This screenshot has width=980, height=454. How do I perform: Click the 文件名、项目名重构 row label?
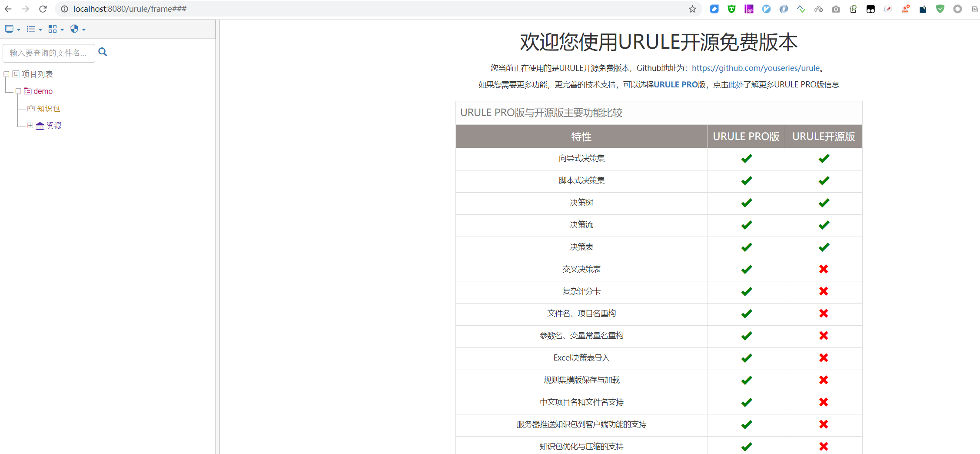click(581, 314)
